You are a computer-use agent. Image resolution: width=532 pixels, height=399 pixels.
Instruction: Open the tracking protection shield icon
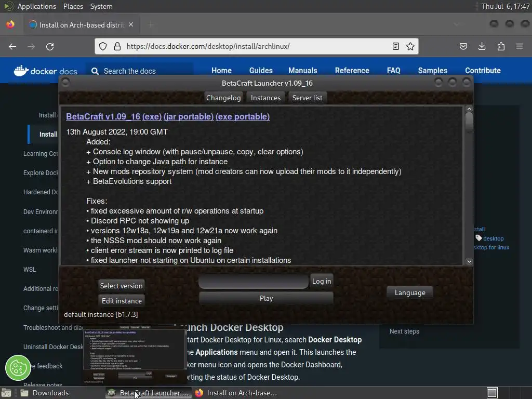tap(103, 46)
